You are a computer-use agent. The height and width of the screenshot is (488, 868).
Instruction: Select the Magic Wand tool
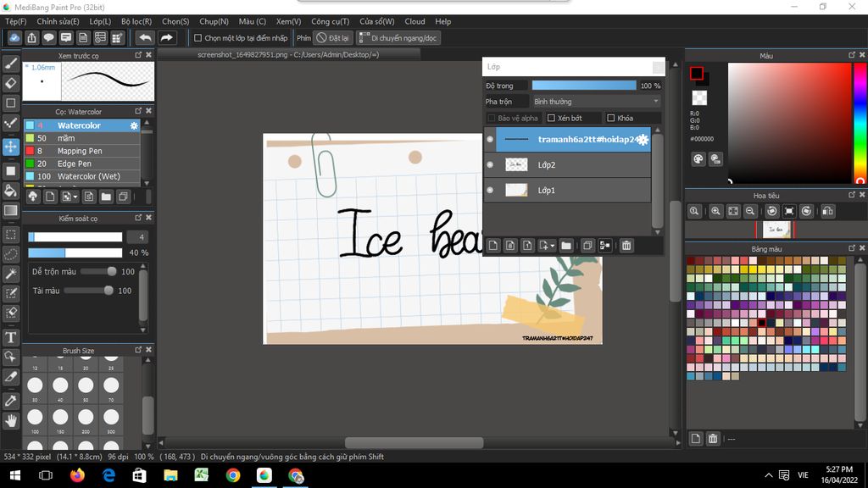click(x=10, y=274)
